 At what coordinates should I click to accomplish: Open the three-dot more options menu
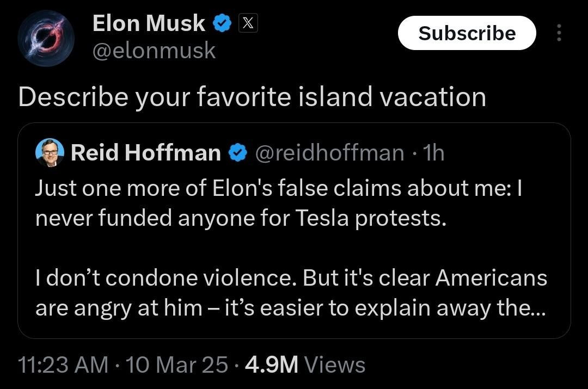558,33
